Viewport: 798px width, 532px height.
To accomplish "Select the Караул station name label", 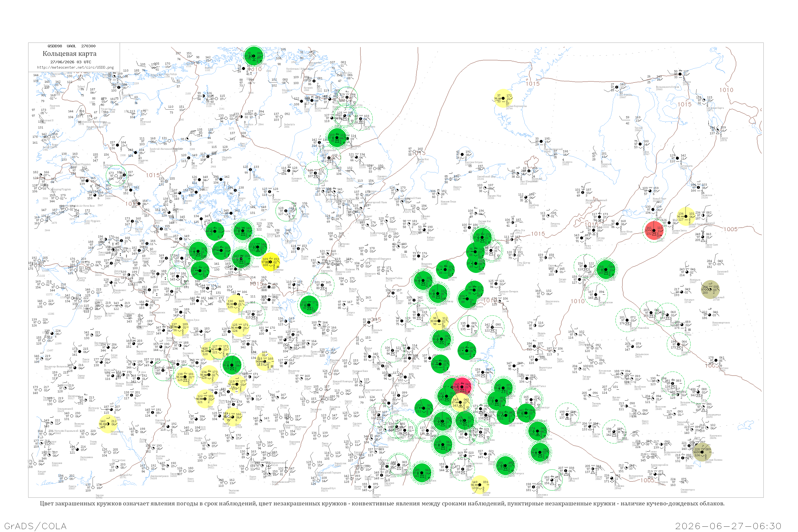I will tap(724, 138).
